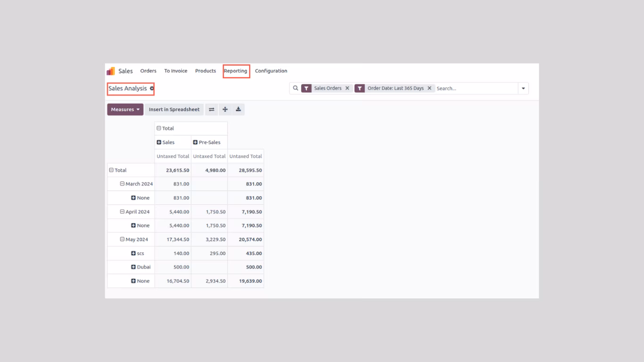The height and width of the screenshot is (362, 644).
Task: Remove the Order Date Last 365 Days filter
Action: click(429, 88)
